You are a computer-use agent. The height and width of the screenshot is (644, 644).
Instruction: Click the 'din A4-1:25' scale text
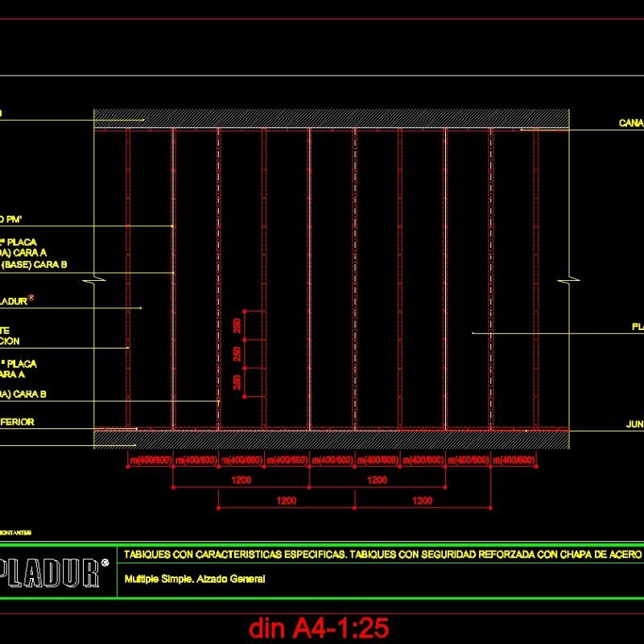pos(322,620)
